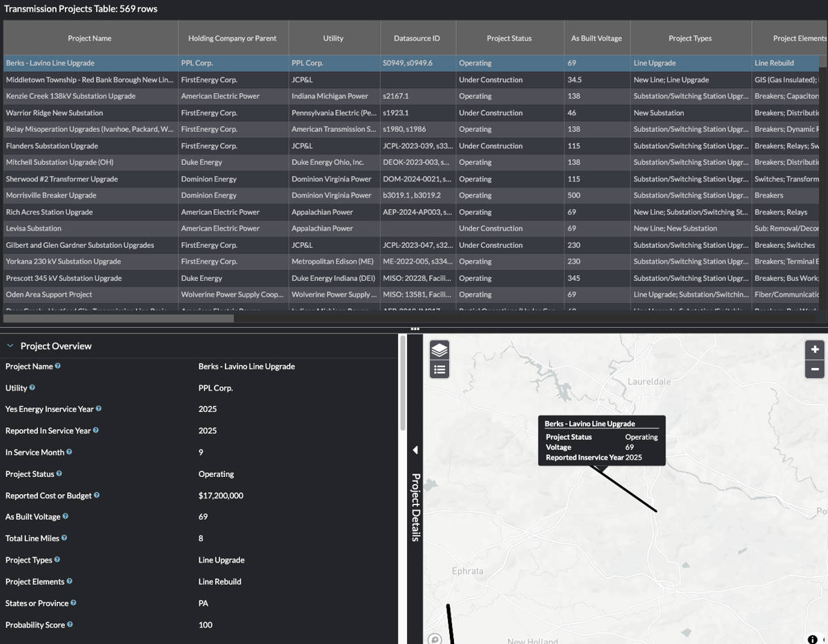Click the Line Rebuild value in overview
828x644 pixels.
pos(220,582)
